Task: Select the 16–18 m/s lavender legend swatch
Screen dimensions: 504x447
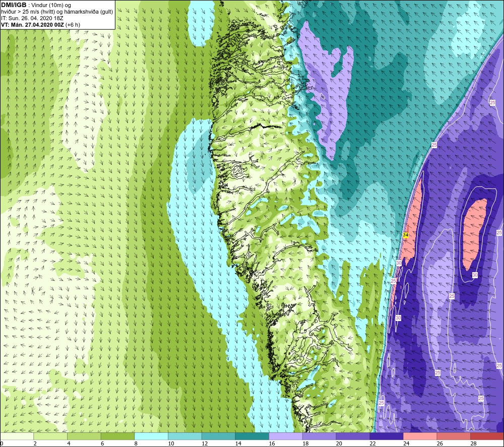Action: pyautogui.click(x=285, y=436)
